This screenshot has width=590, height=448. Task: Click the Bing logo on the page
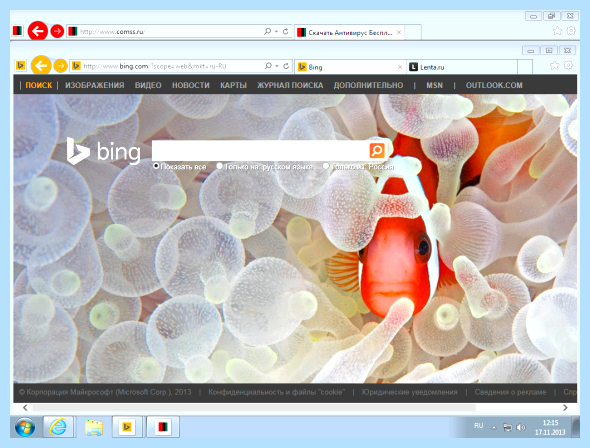pos(103,151)
